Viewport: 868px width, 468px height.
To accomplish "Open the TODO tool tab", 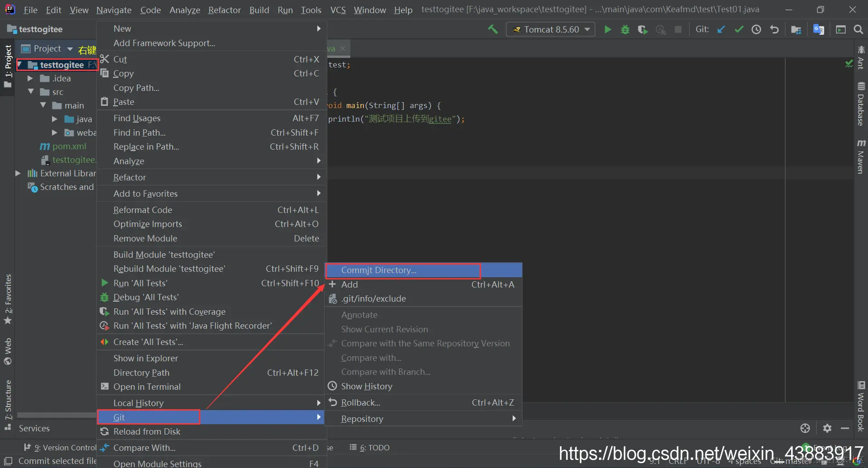I will 369,448.
